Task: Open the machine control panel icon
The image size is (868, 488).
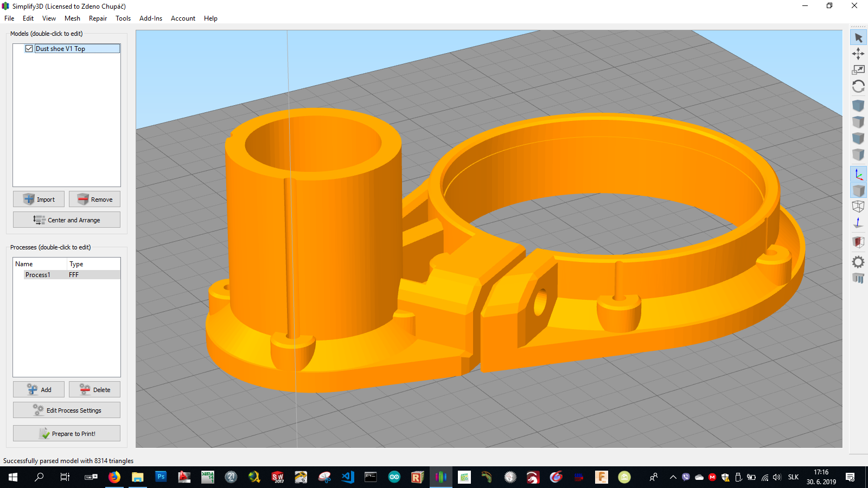Action: (858, 278)
